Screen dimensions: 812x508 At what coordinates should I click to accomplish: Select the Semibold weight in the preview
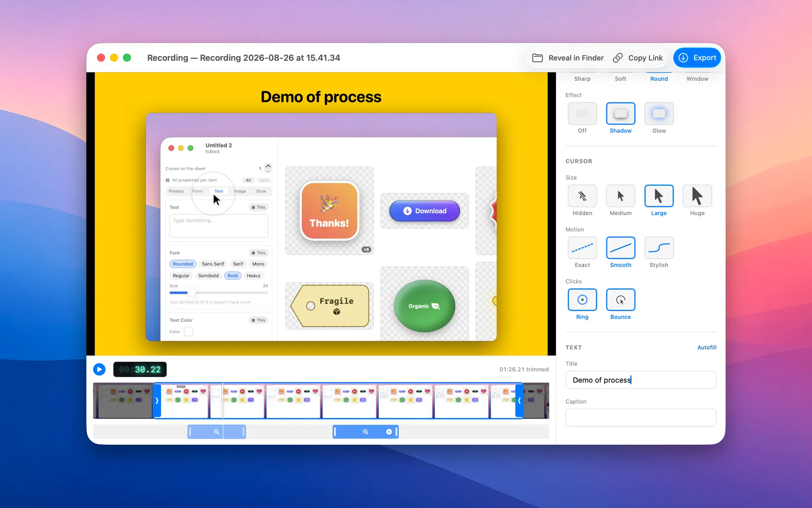pyautogui.click(x=208, y=275)
